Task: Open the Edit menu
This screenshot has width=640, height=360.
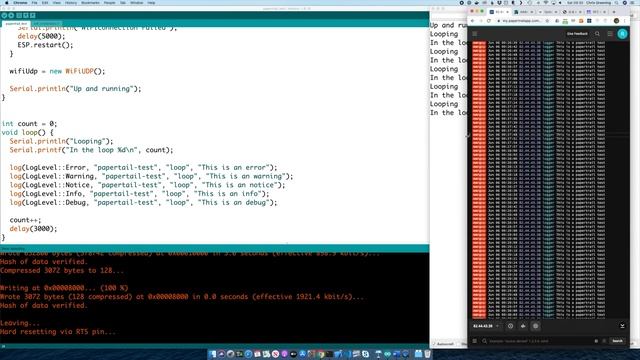Action: (x=45, y=2)
